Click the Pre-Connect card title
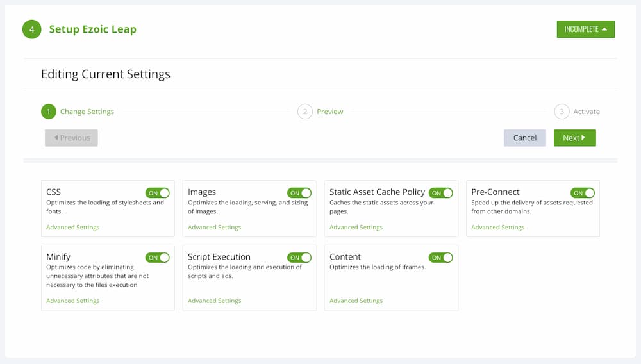The image size is (641, 364). 495,192
